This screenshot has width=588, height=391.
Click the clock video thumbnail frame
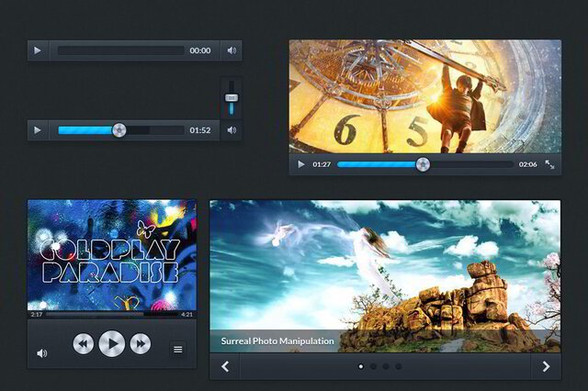(424, 96)
